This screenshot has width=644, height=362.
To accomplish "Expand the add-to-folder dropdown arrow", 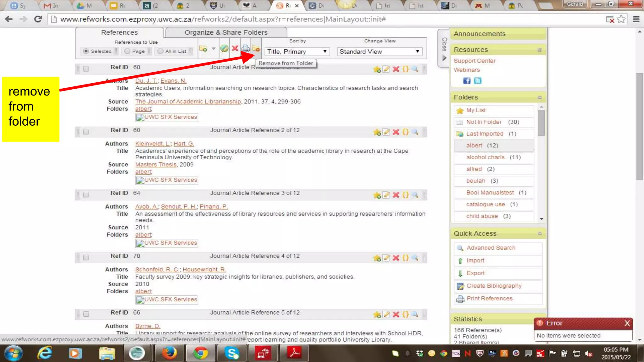I will (x=214, y=49).
